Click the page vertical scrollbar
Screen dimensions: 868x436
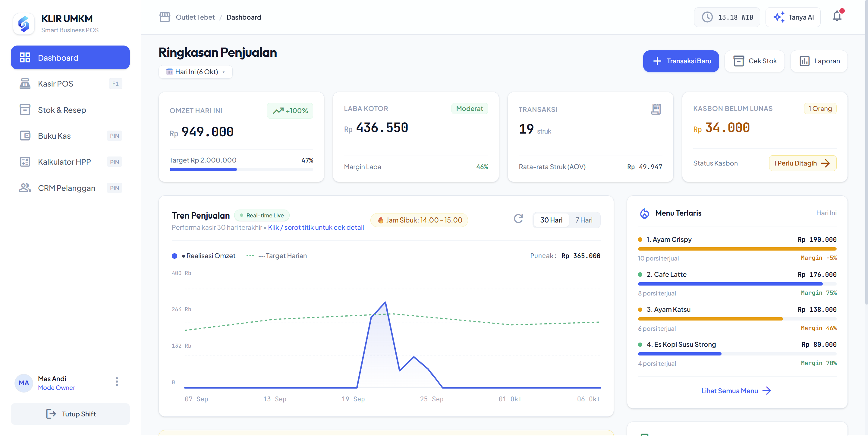[866, 152]
